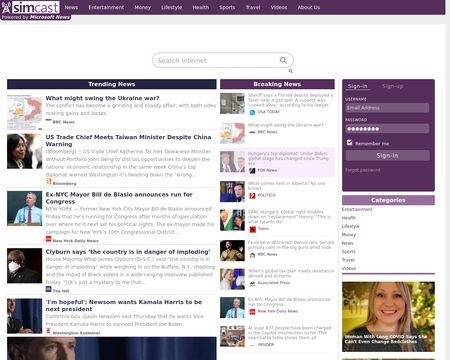Click the search magnifier icon
Screen dimensions: 450x360
pyautogui.click(x=283, y=60)
